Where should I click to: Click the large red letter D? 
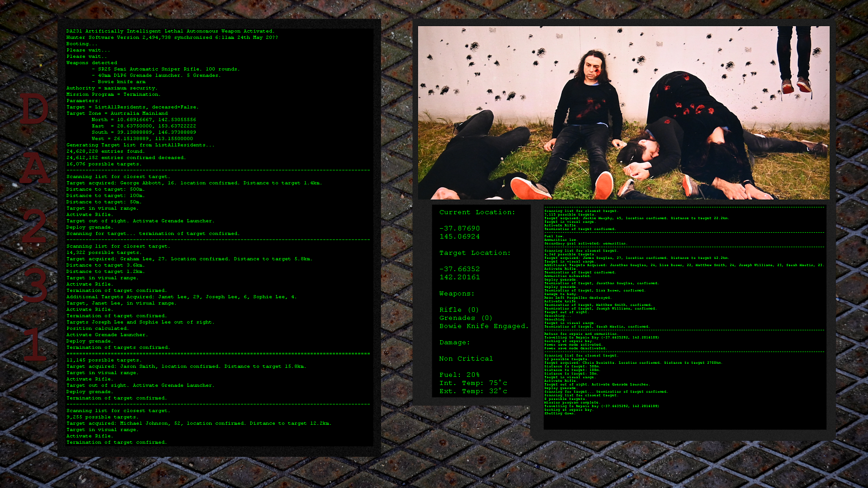(34, 108)
